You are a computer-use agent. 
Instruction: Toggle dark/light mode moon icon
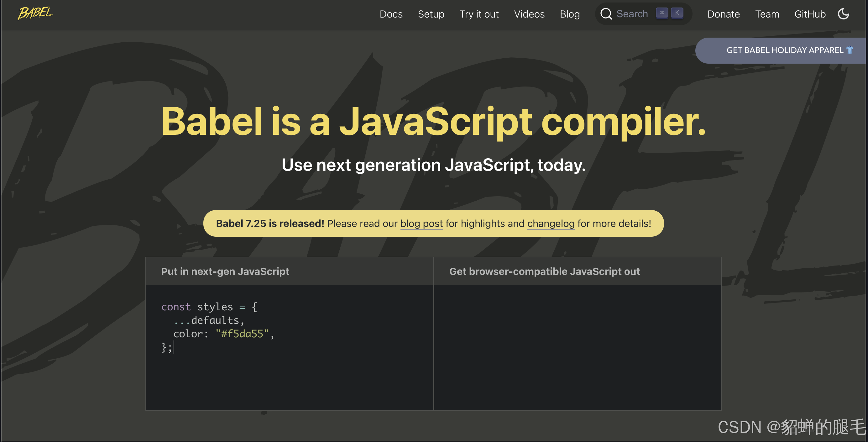844,14
